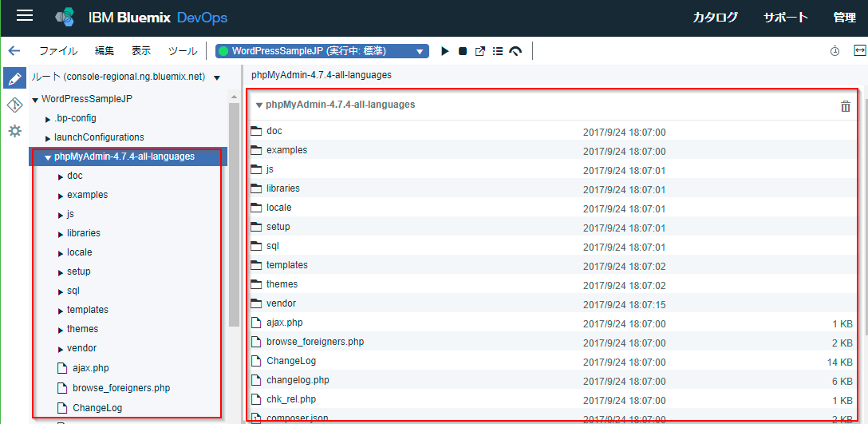Select ChangeLog file in the tree
The image size is (868, 424).
(x=97, y=408)
